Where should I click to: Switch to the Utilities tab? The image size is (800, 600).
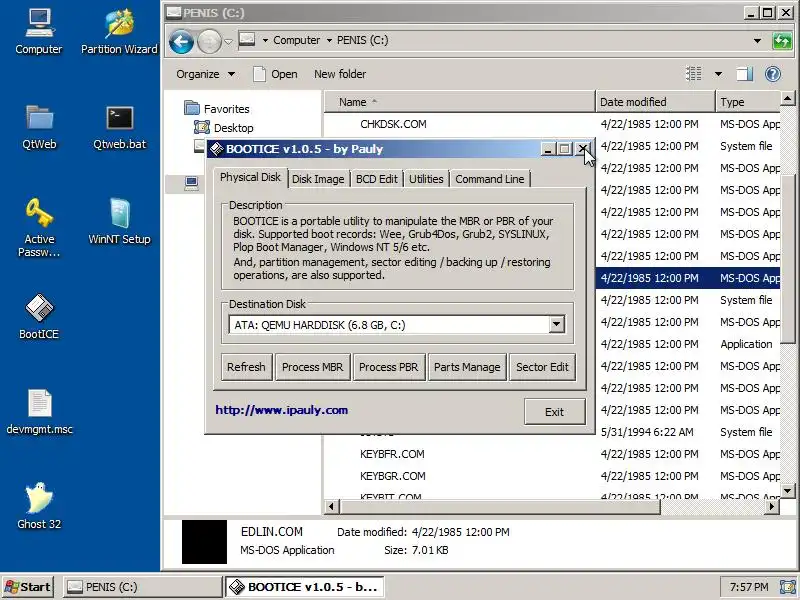426,179
